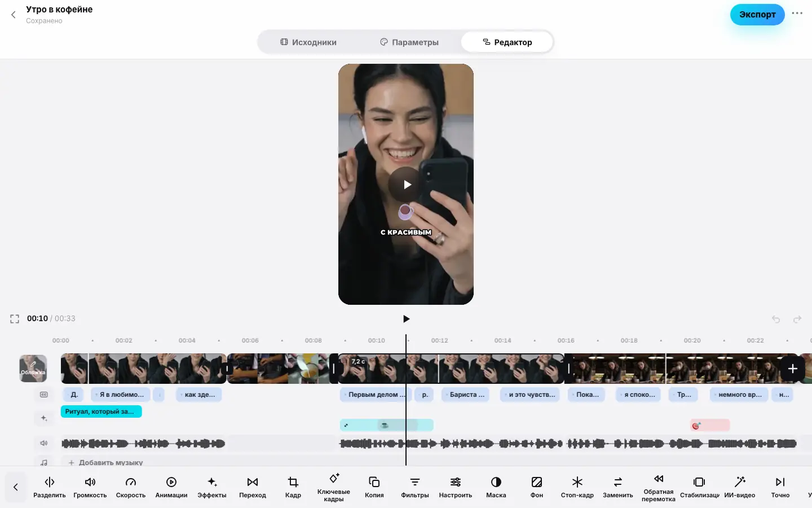Open the Анимации tool
The width and height of the screenshot is (812, 508).
(x=171, y=487)
